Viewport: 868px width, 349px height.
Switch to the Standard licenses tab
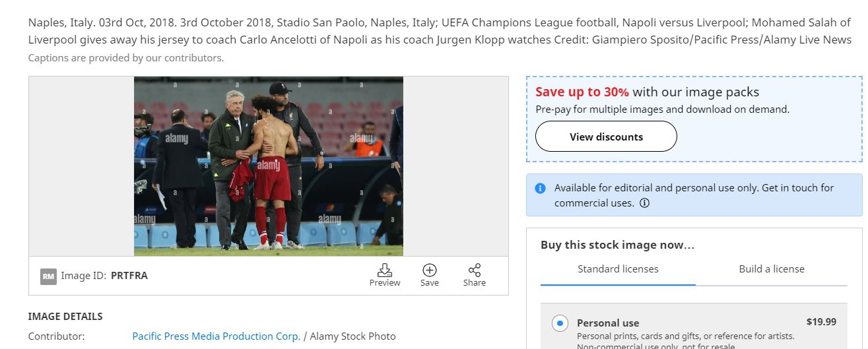618,269
